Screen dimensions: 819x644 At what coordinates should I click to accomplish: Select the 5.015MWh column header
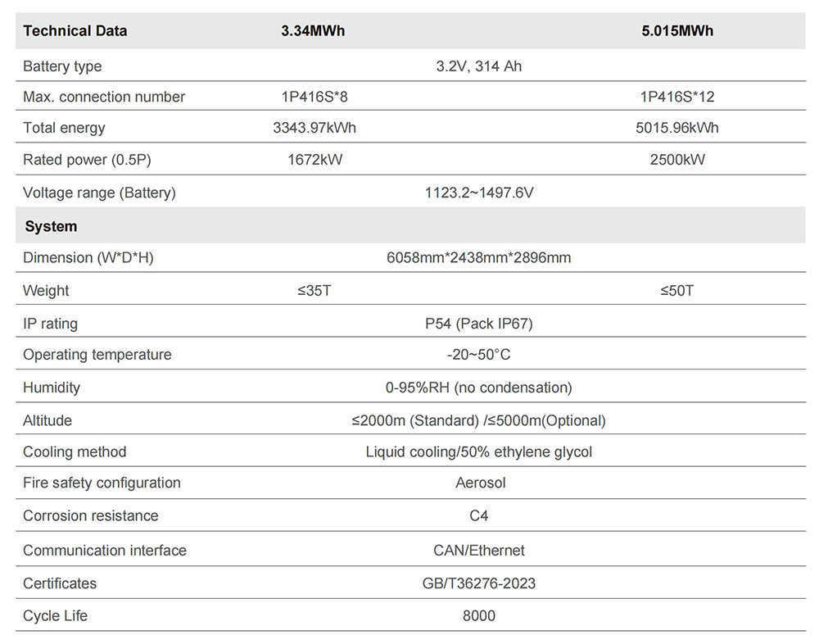(x=677, y=31)
